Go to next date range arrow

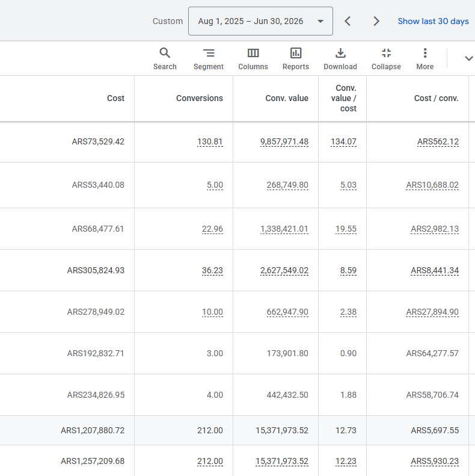point(376,21)
